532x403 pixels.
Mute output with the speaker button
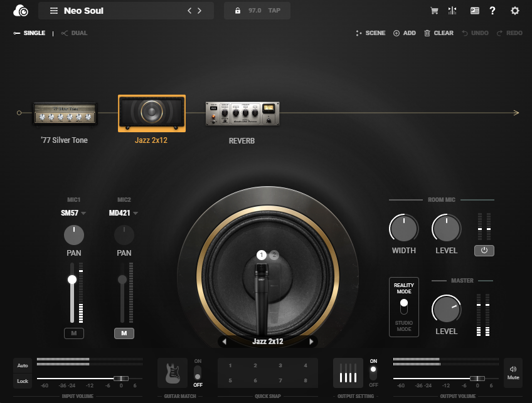pos(513,373)
